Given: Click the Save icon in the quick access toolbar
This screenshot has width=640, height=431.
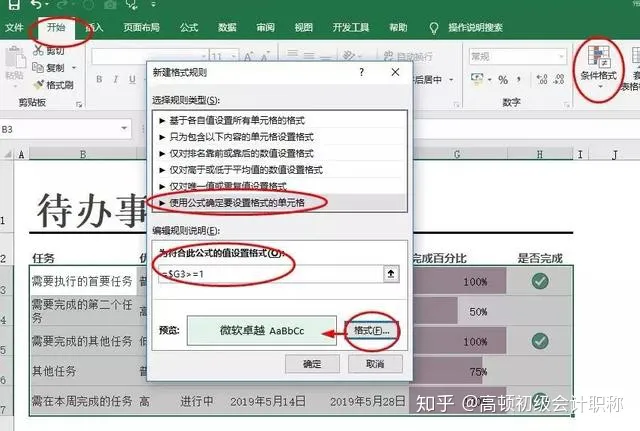Looking at the screenshot, I should pos(14,4).
